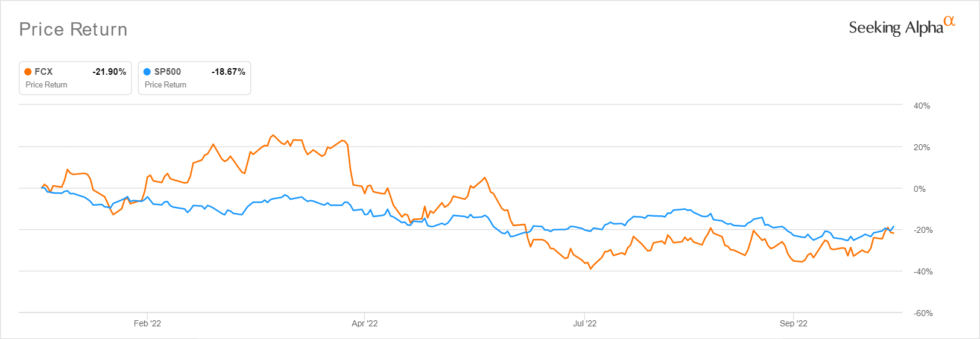Click the orange FCX legend dot
The width and height of the screenshot is (980, 339).
(x=28, y=72)
